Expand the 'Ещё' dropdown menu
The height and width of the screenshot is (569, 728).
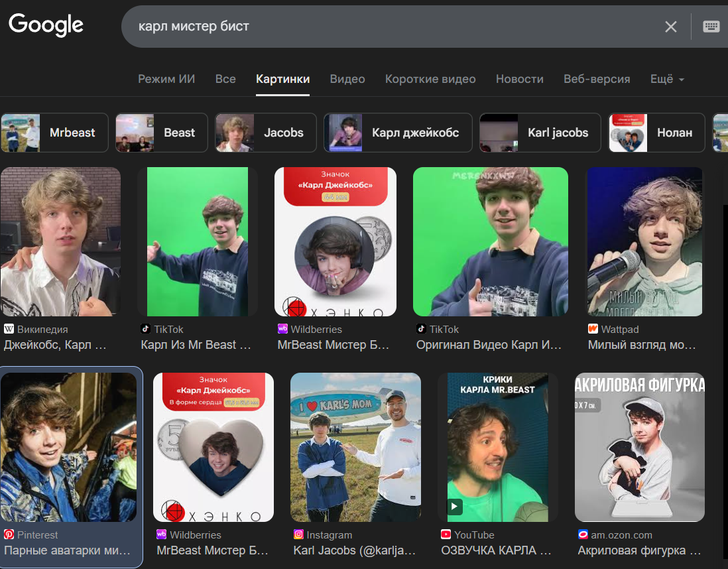(x=667, y=79)
